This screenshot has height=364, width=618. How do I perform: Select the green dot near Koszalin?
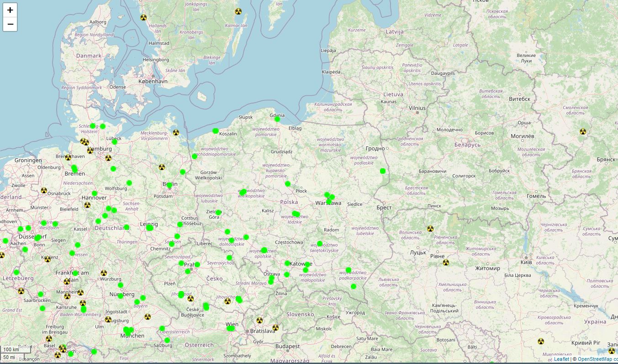pyautogui.click(x=216, y=131)
